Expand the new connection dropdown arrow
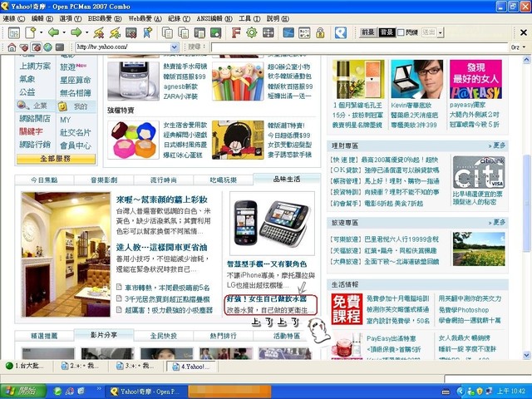The height and width of the screenshot is (399, 532). coord(41,32)
